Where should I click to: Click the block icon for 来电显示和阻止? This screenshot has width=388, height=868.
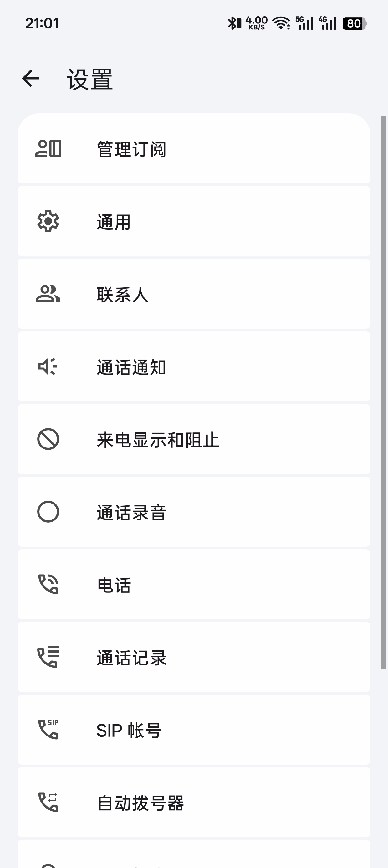pos(48,439)
